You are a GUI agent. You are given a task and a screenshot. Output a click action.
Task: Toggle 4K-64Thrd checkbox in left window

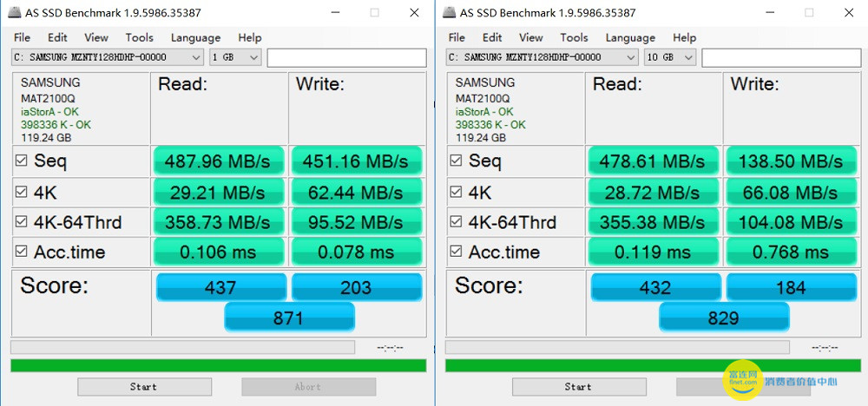21,222
